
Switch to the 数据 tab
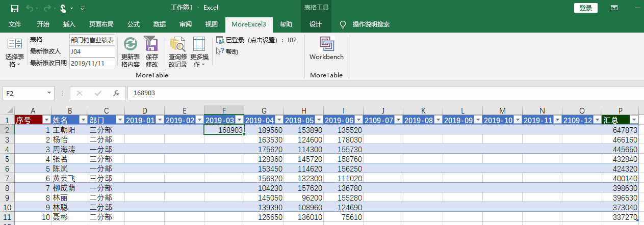(x=160, y=24)
